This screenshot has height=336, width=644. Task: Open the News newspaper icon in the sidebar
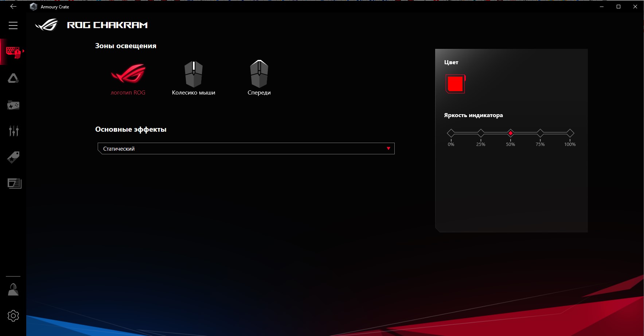14,183
